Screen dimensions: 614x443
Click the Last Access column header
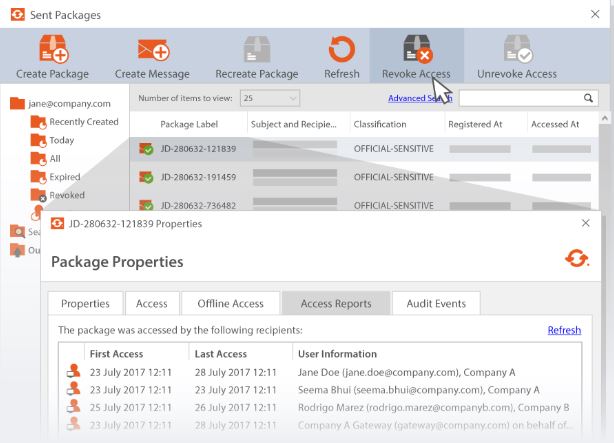[x=221, y=354]
